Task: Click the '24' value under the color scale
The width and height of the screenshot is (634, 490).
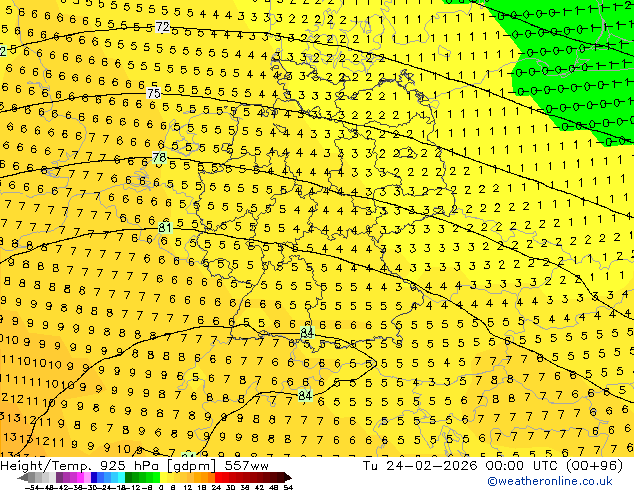Action: pyautogui.click(x=217, y=488)
